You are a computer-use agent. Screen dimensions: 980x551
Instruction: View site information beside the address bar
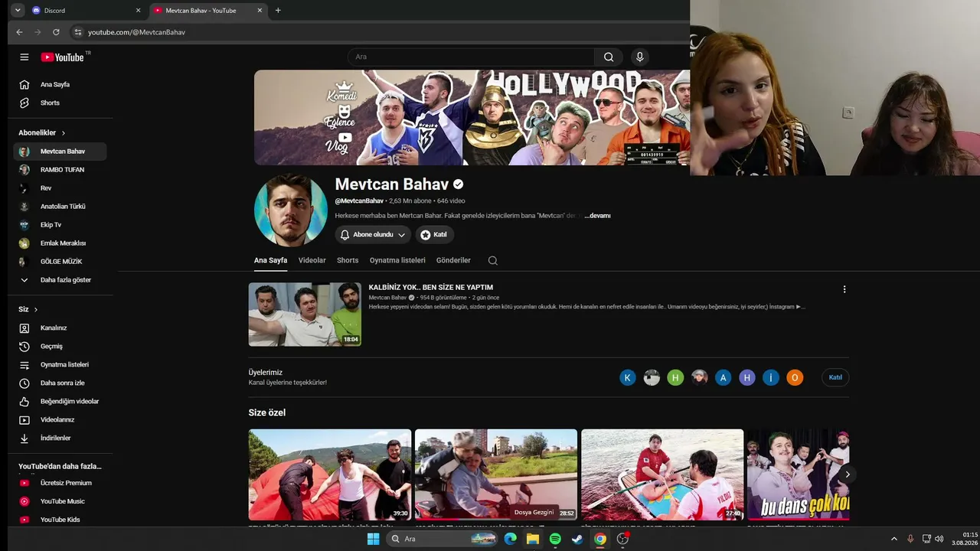[77, 32]
